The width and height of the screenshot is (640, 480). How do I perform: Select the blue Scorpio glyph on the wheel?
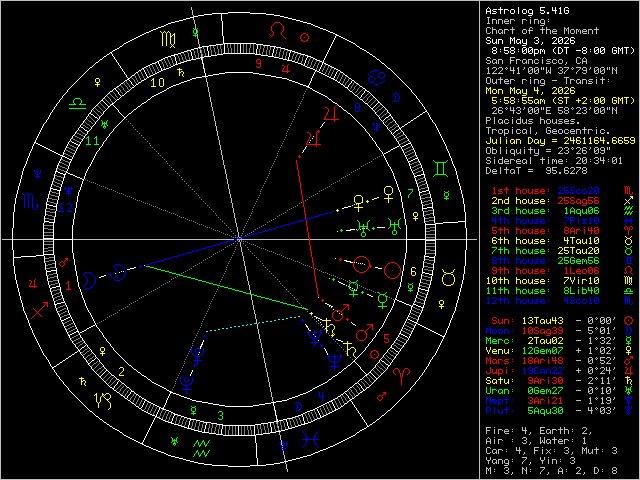(31, 201)
